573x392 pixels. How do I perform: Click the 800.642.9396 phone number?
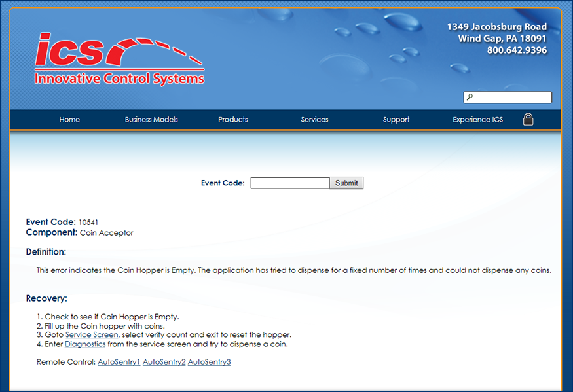point(517,50)
